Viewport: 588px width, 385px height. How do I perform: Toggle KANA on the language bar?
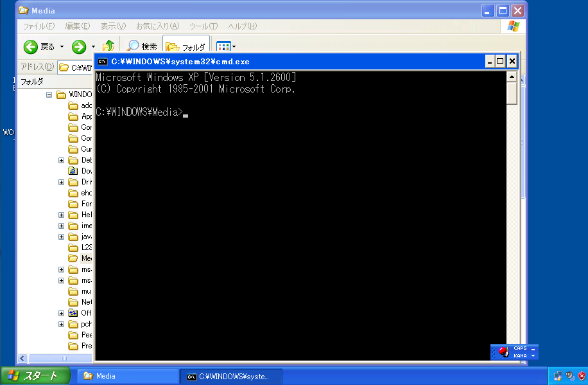[x=520, y=355]
